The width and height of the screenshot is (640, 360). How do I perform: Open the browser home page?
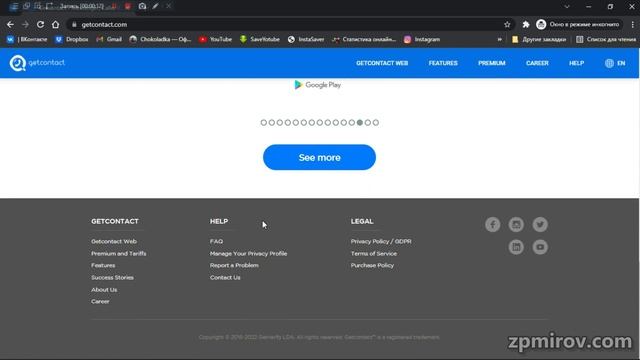(56, 24)
